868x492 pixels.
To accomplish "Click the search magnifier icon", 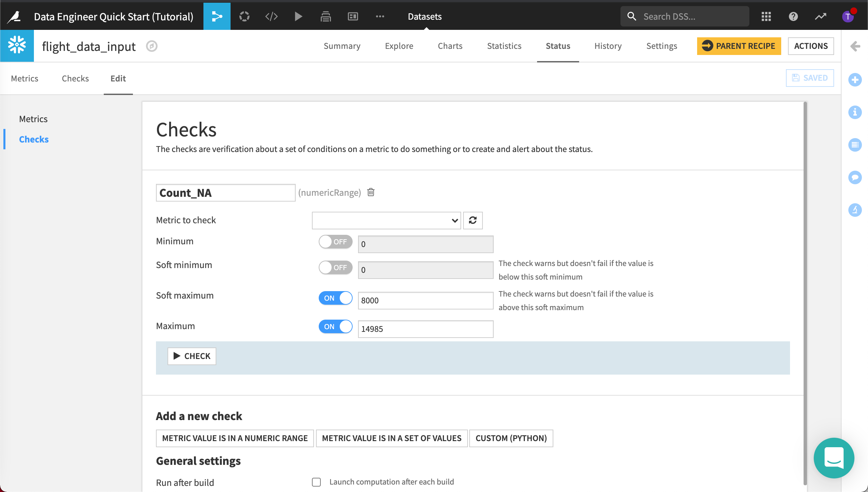I will pos(632,16).
